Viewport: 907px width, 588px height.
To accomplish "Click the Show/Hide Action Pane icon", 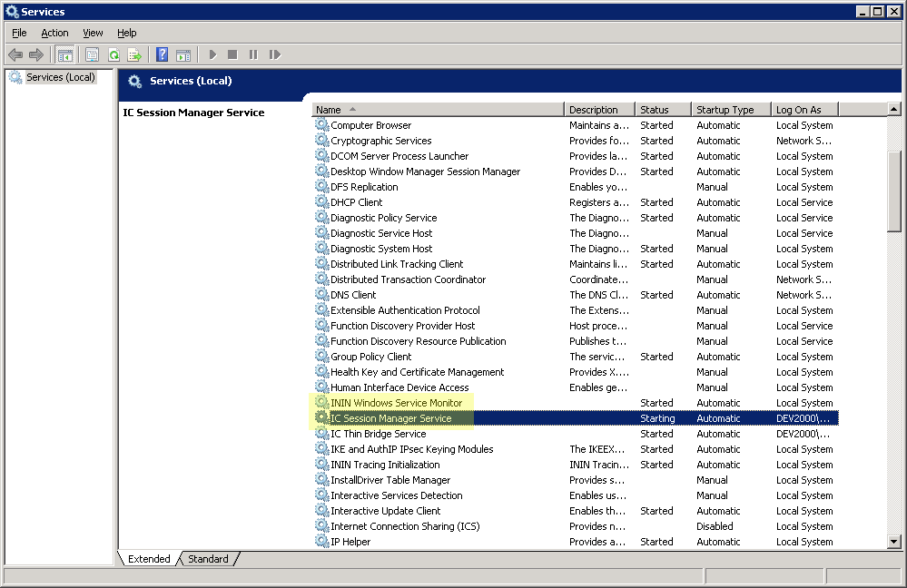I will (x=182, y=55).
